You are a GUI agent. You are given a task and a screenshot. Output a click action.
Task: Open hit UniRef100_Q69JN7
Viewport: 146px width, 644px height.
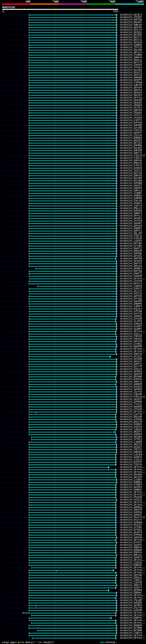click(131, 27)
